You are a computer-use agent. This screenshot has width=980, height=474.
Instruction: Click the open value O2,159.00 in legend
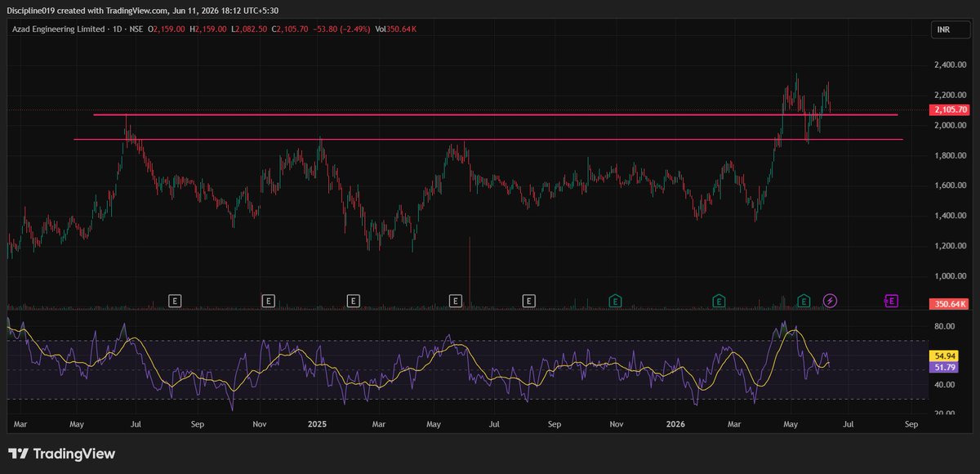click(x=167, y=29)
